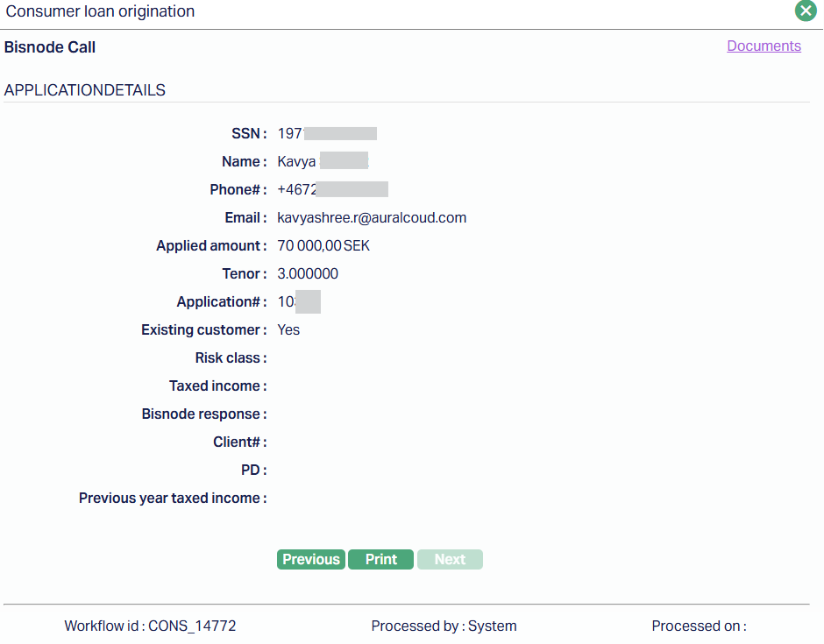Click the applied amount 70 000,00 SEK
The image size is (824, 644).
pos(323,246)
